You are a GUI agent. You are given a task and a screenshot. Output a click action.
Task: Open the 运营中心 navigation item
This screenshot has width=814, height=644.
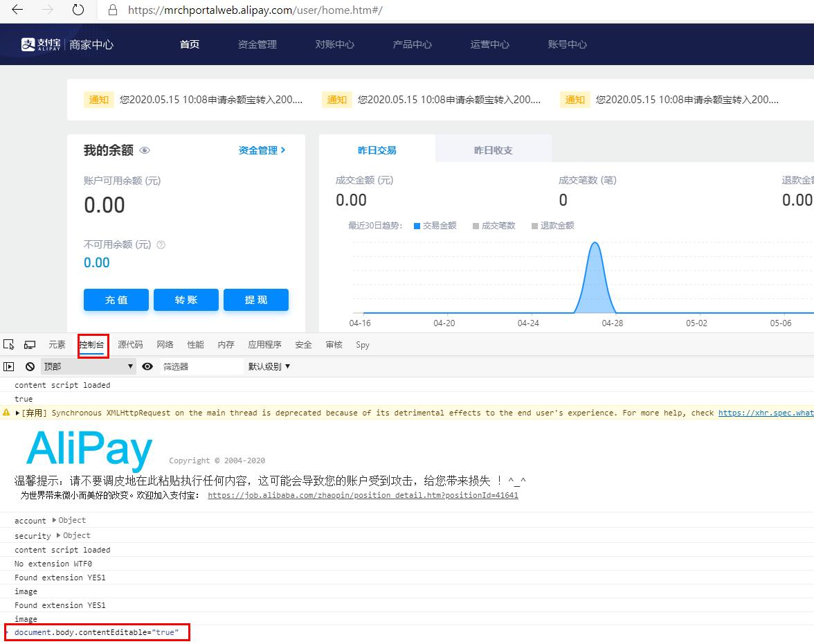coord(489,44)
